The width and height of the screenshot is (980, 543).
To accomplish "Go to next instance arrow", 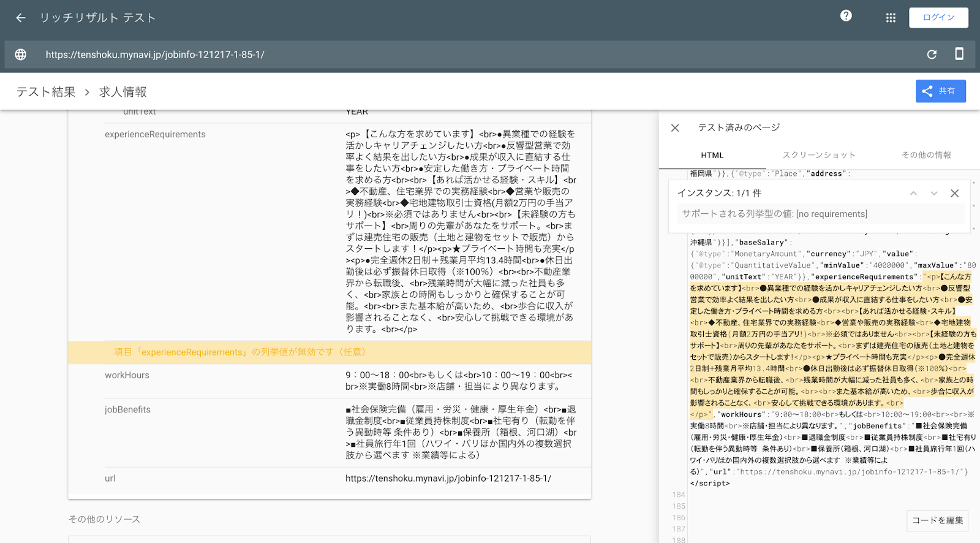I will point(934,193).
